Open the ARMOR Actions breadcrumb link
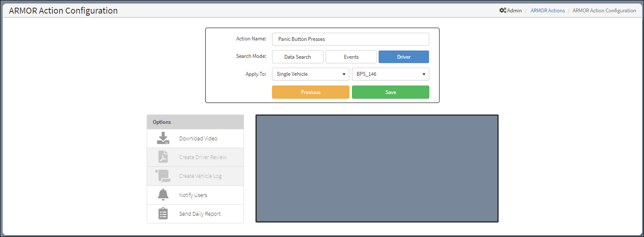This screenshot has height=237, width=644. coord(548,11)
